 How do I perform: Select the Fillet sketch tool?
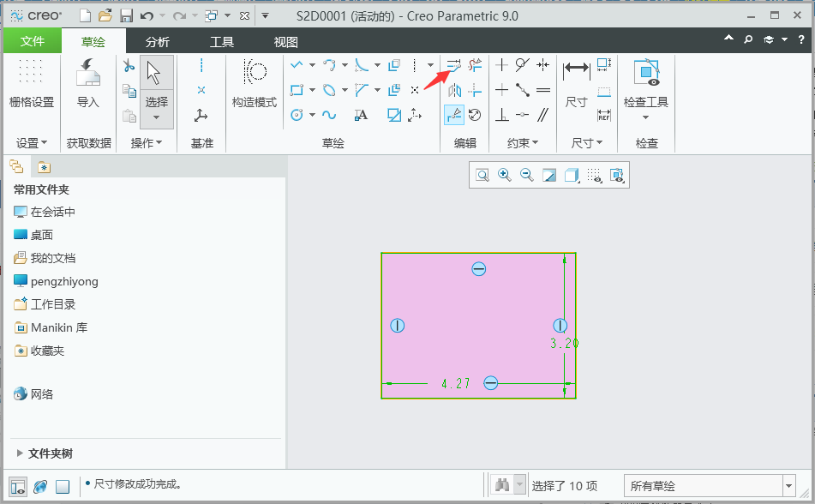(x=362, y=65)
